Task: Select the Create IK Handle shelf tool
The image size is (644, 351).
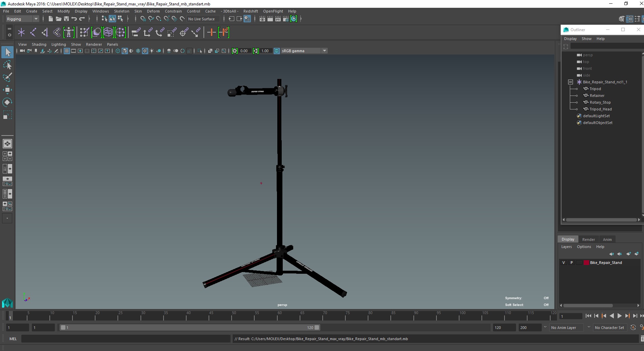Action: (x=45, y=33)
